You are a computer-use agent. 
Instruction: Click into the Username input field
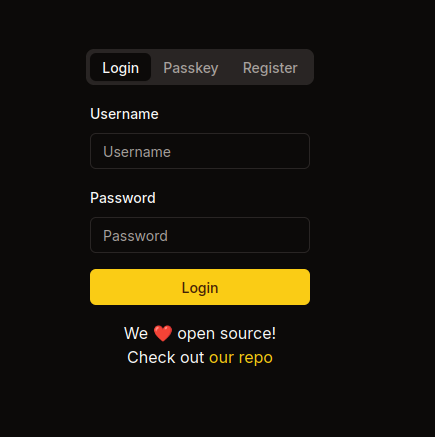(200, 151)
